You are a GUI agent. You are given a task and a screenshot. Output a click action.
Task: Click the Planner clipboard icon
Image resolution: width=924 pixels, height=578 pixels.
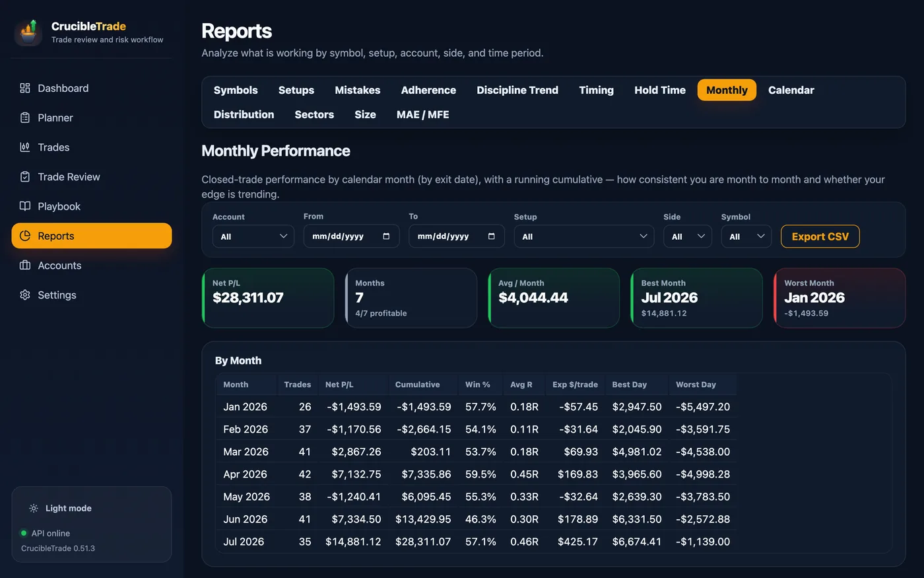tap(25, 118)
